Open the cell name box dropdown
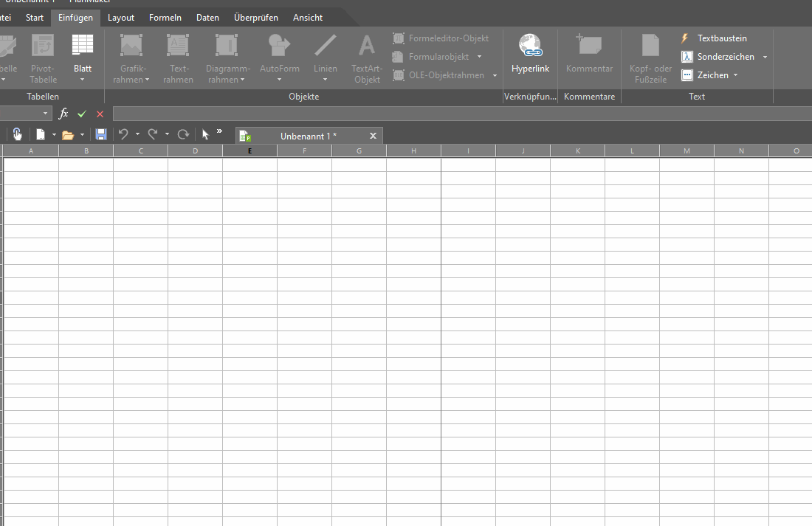The width and height of the screenshot is (812, 526). pos(45,114)
